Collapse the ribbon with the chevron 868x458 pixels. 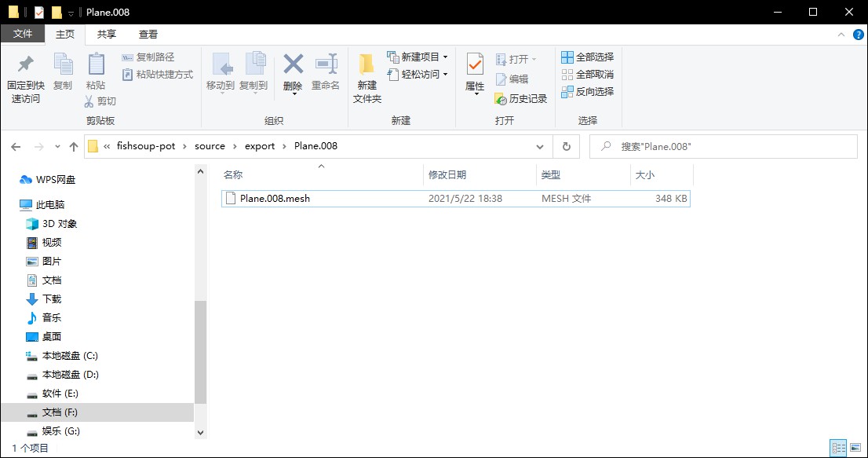[x=841, y=35]
